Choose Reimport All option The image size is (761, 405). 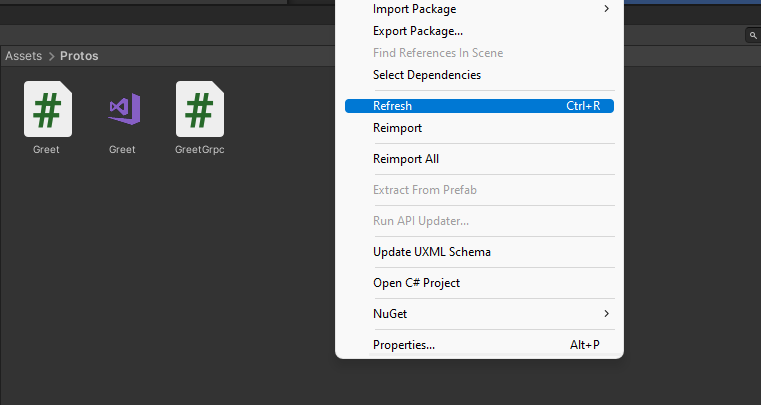pyautogui.click(x=405, y=159)
